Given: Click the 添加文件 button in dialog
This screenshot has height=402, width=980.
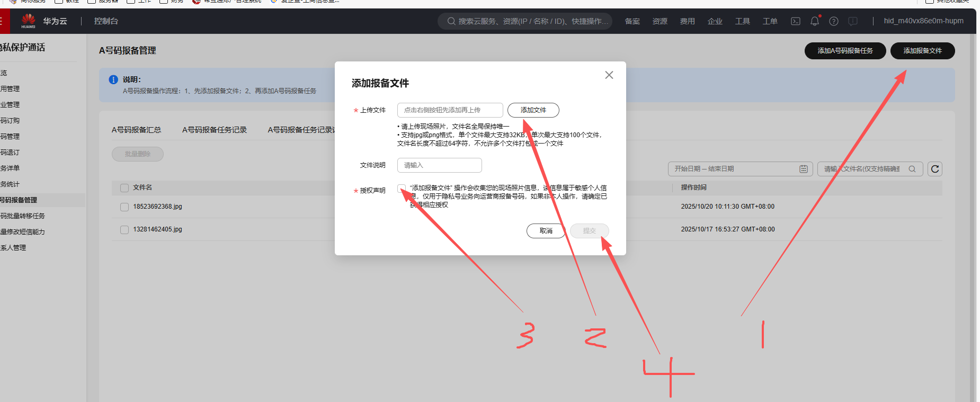Looking at the screenshot, I should coord(533,110).
